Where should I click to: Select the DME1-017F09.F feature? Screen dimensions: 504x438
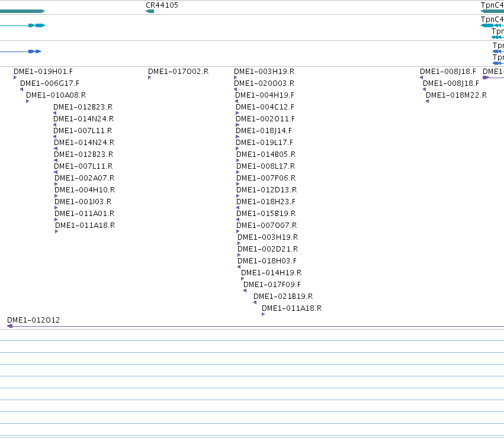point(272,285)
